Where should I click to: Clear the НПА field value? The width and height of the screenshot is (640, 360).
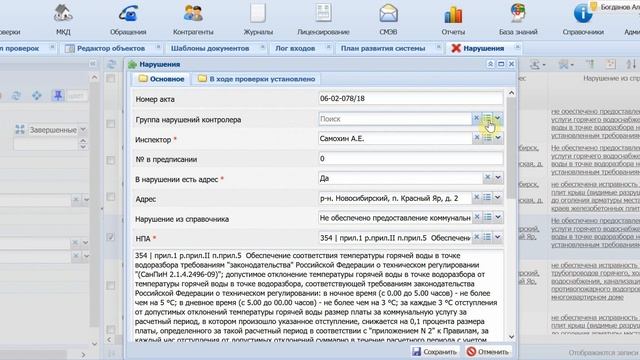pos(476,237)
